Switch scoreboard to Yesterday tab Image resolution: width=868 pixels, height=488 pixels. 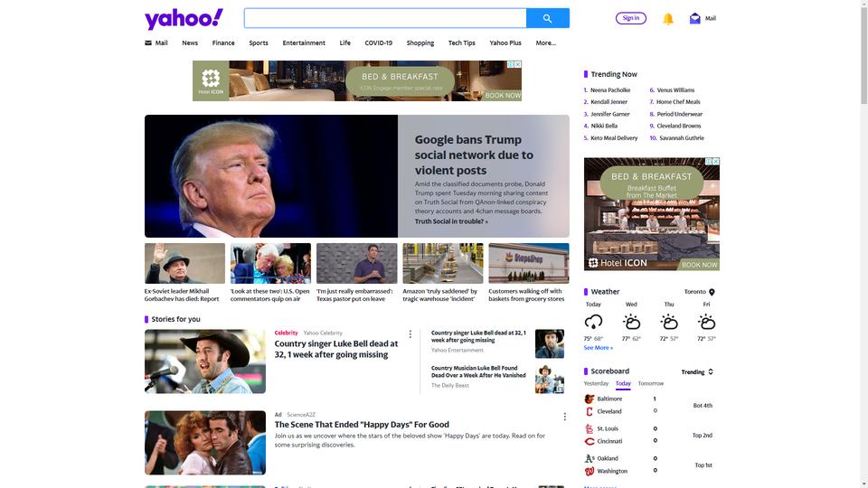point(596,383)
